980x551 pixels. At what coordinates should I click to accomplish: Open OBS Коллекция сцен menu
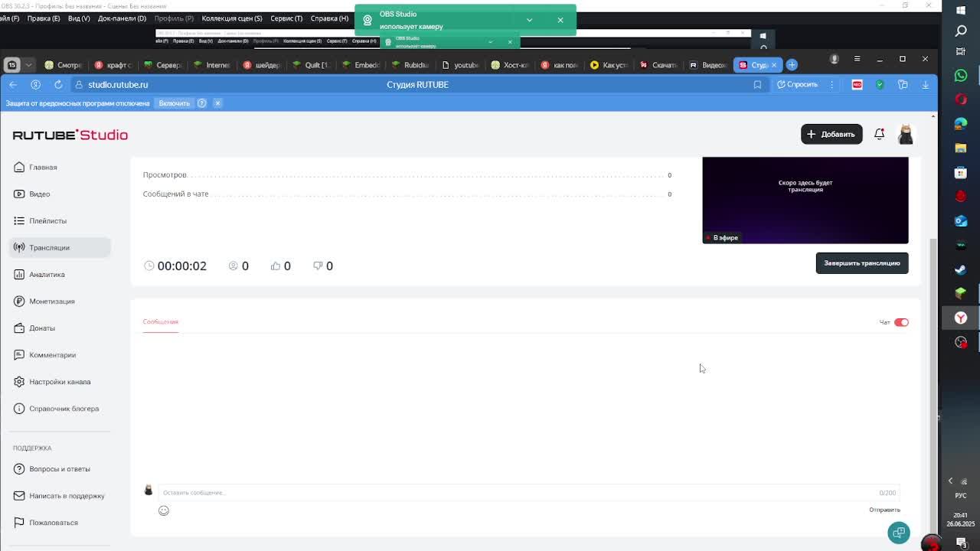coord(231,18)
